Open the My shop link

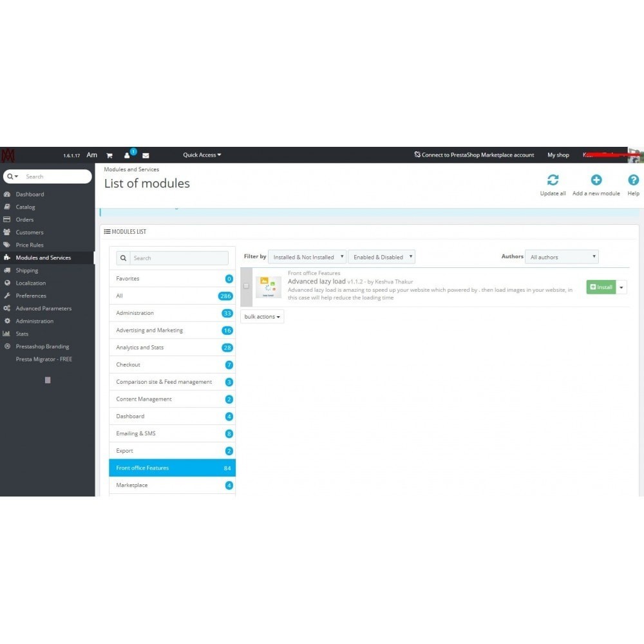pos(558,155)
